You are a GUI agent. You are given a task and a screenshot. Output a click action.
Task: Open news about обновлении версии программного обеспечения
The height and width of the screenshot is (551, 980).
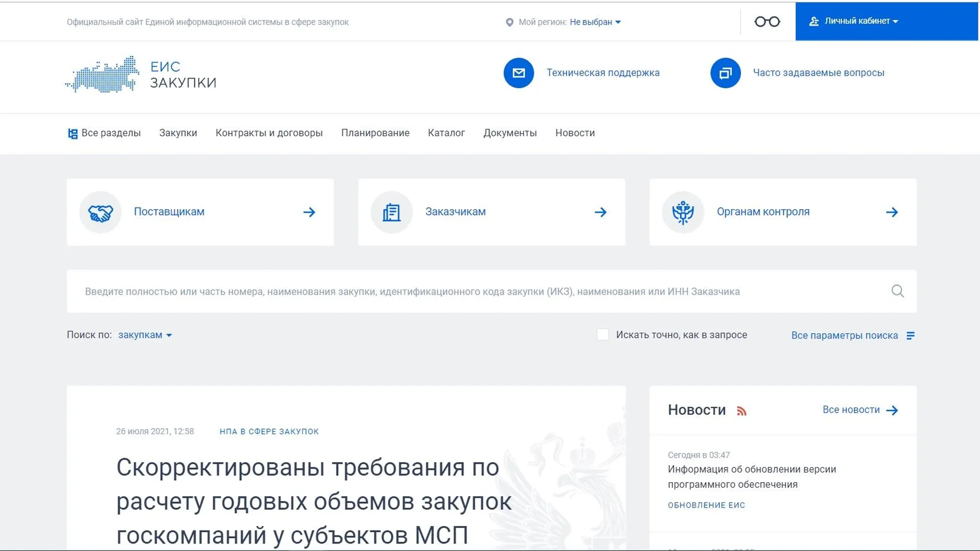(752, 477)
